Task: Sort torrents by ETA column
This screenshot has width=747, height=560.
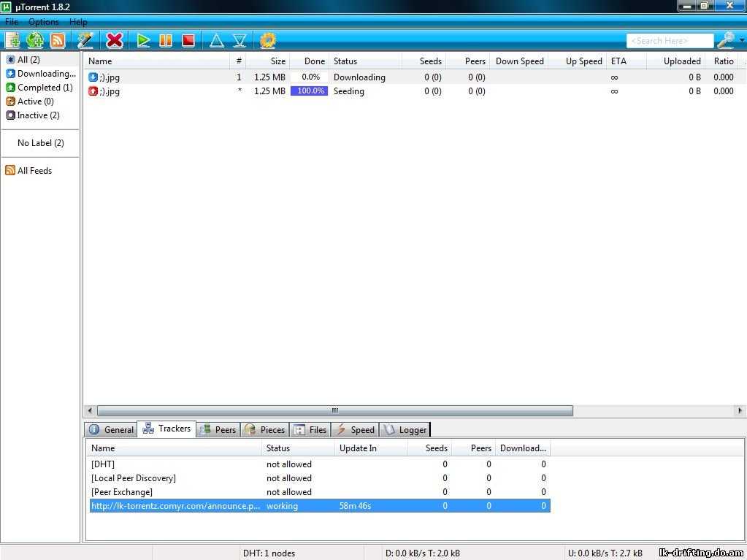Action: pyautogui.click(x=627, y=61)
